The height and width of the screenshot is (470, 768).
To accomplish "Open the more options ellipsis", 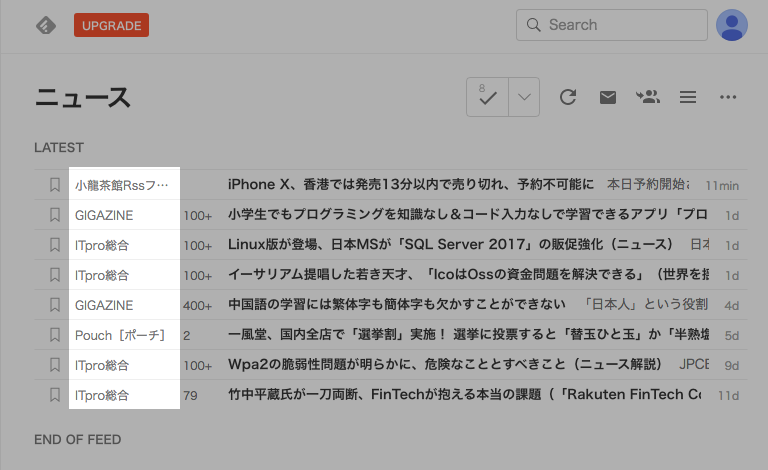I will click(x=728, y=97).
